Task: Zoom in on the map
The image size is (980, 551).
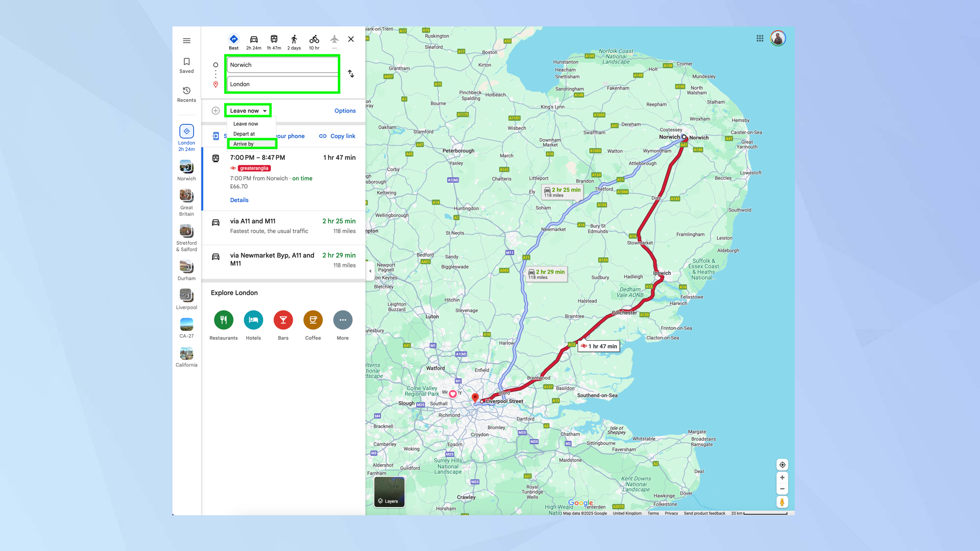Action: tap(782, 478)
